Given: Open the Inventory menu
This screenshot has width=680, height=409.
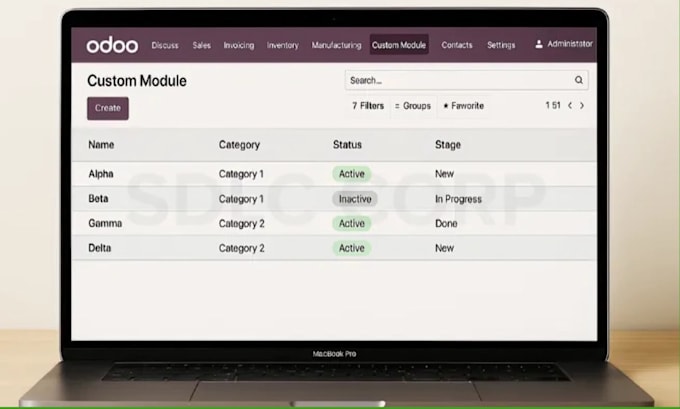Looking at the screenshot, I should click(283, 45).
